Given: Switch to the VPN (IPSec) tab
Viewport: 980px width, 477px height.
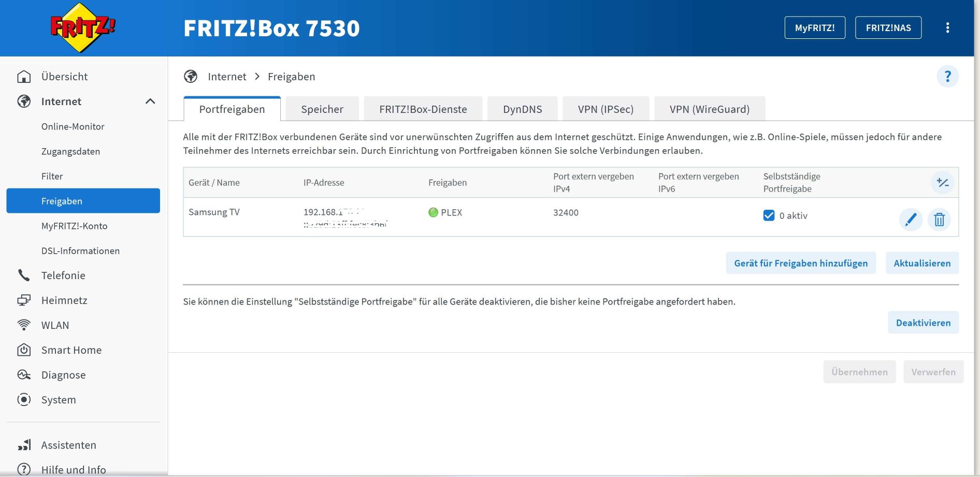Looking at the screenshot, I should point(606,109).
